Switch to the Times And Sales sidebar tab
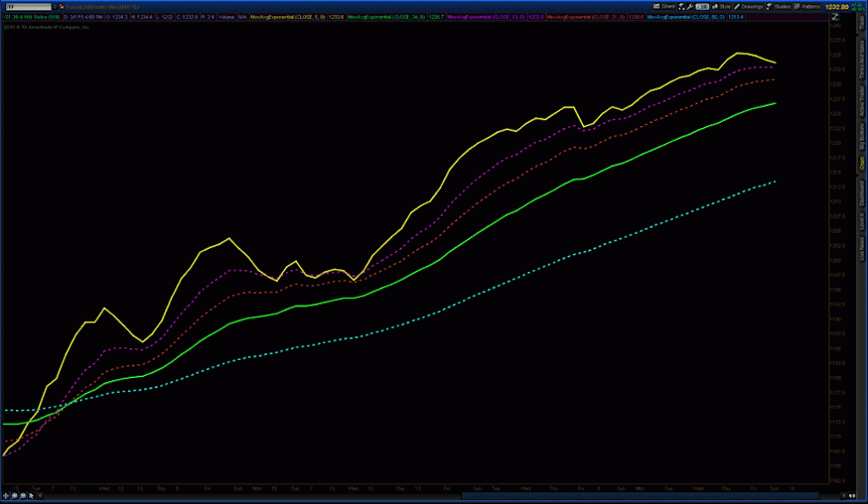 point(862,58)
